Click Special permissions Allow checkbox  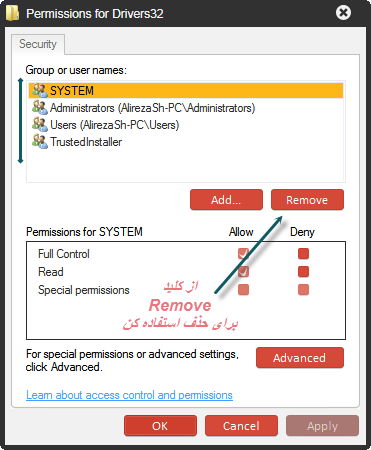(243, 289)
